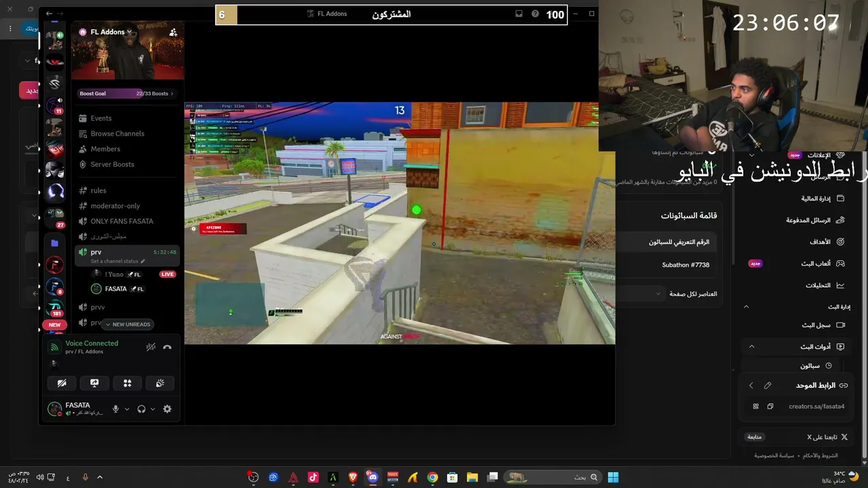Click FASATA in prv voice participants
Screen dimensions: 868x488
117,289
